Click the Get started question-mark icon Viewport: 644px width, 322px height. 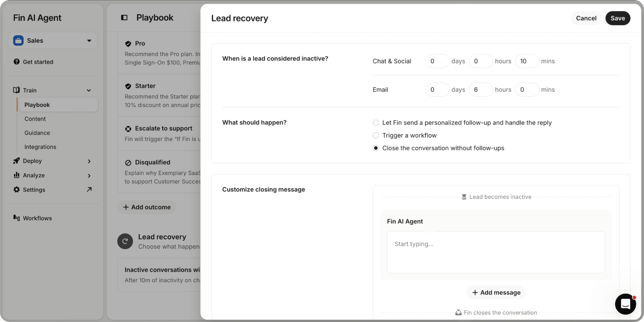[17, 61]
